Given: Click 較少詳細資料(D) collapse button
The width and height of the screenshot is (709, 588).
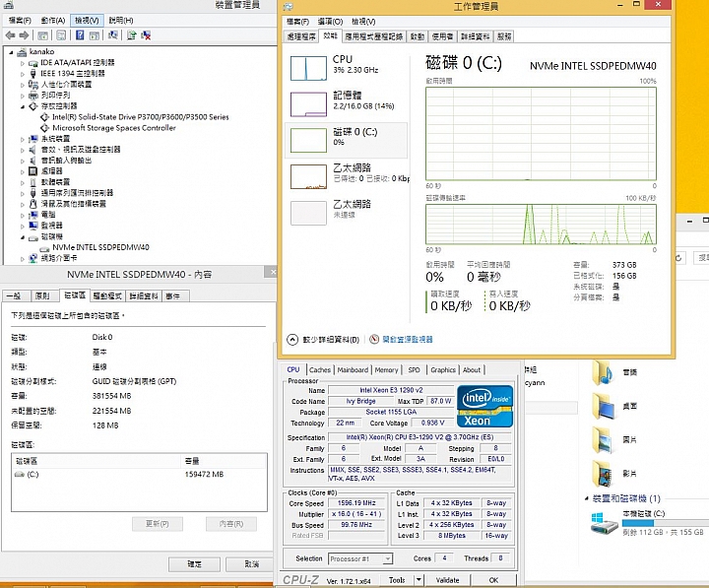Looking at the screenshot, I should [x=323, y=339].
